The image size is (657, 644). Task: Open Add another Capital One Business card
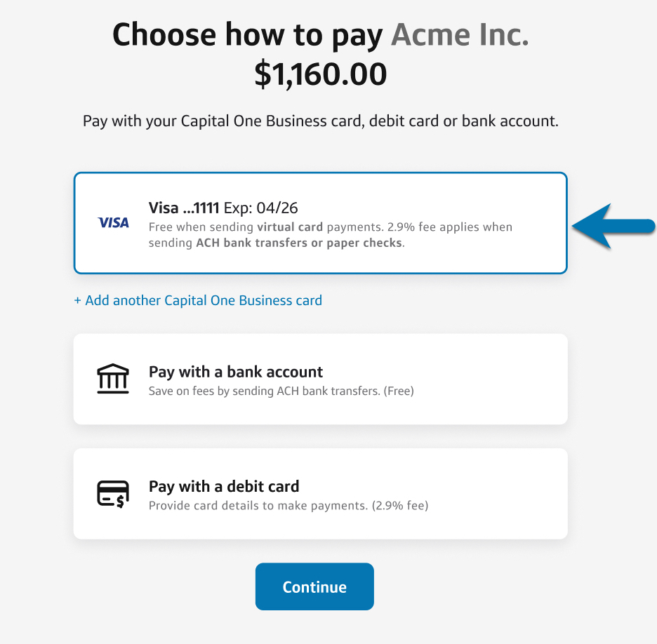197,300
